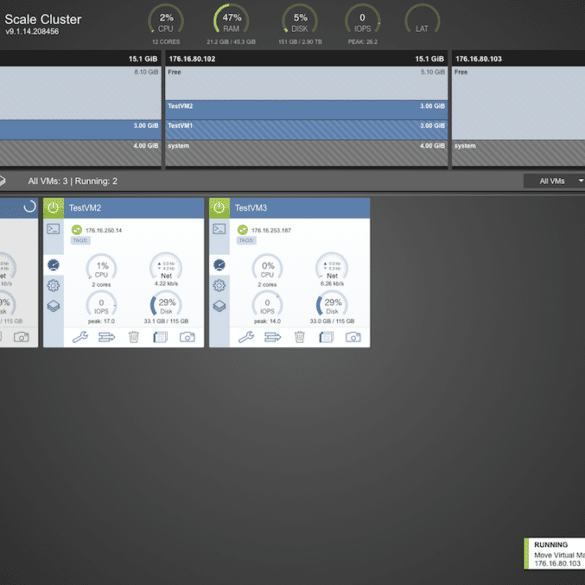
Task: Open the RUNNING Move Virtual Machine notification
Action: [555, 554]
